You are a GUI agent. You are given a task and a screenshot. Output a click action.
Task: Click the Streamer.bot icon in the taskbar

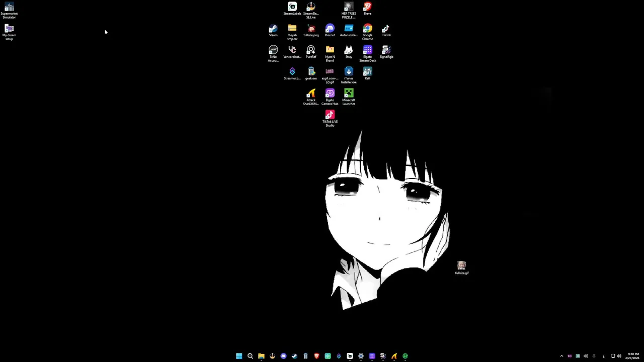(x=339, y=356)
